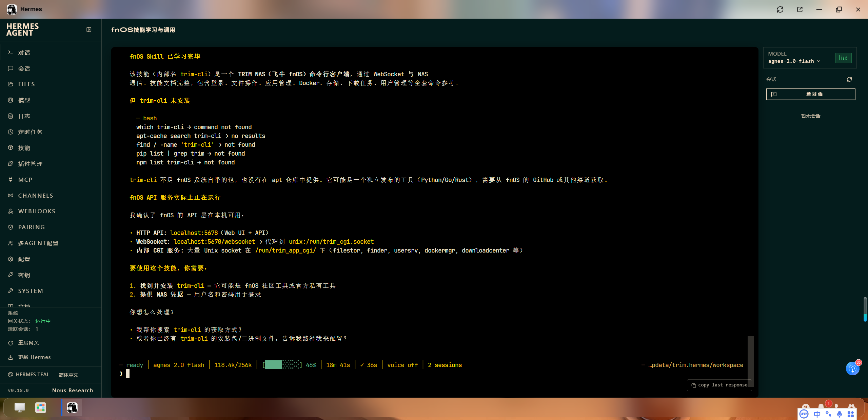868x420 pixels.
Task: Open the 会话 sessions page
Action: point(51,68)
